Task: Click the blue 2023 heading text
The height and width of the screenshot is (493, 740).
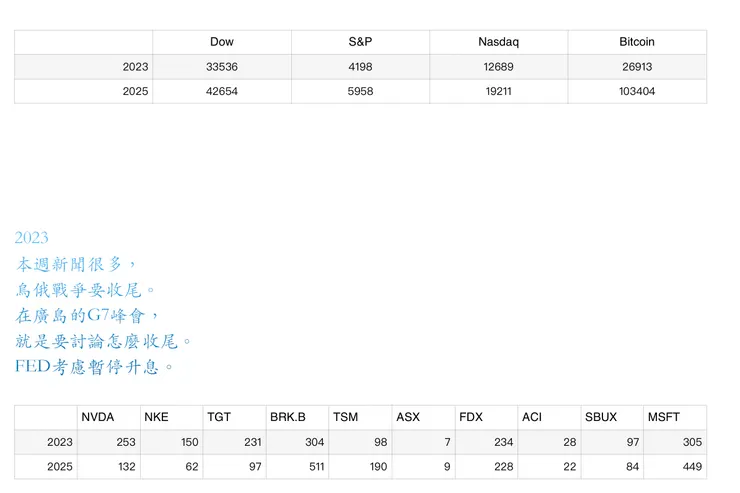Action: [32, 238]
